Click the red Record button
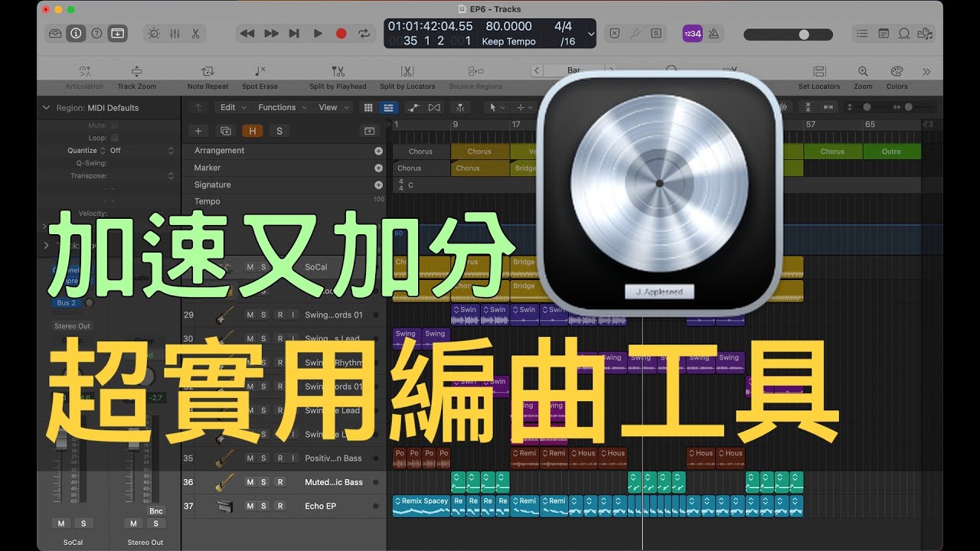Screen dimensions: 980x551 pyautogui.click(x=341, y=34)
